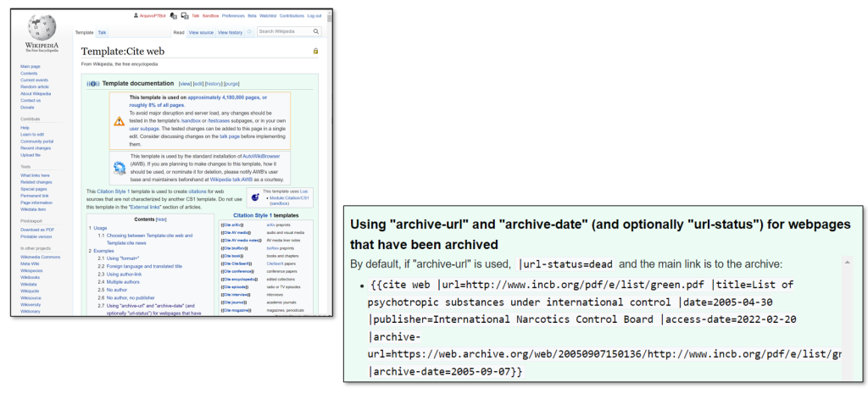
Task: Open the notices tray icon
Action: click(x=185, y=16)
